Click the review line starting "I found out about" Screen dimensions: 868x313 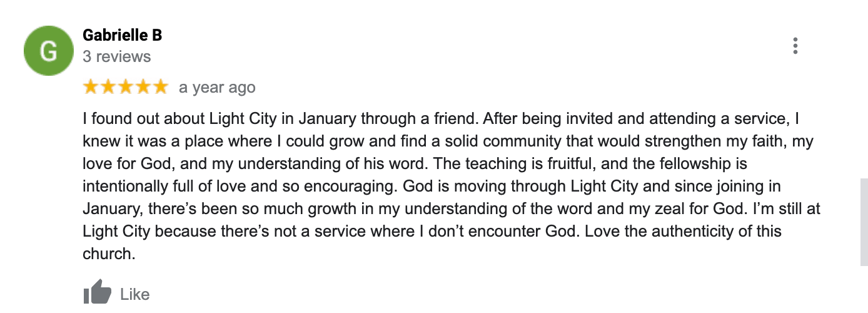click(x=442, y=118)
